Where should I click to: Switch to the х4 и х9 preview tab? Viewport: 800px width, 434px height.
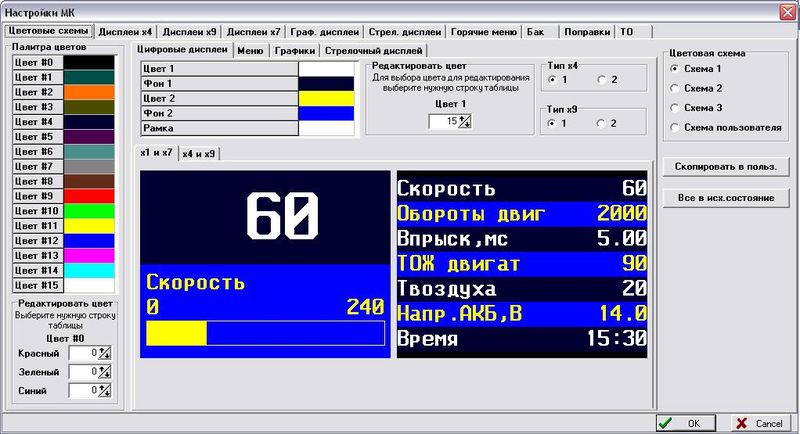201,153
